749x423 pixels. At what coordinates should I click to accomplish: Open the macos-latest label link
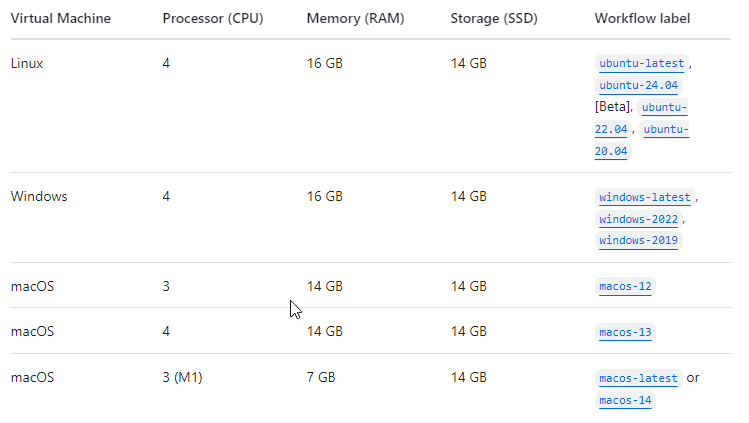click(x=638, y=378)
